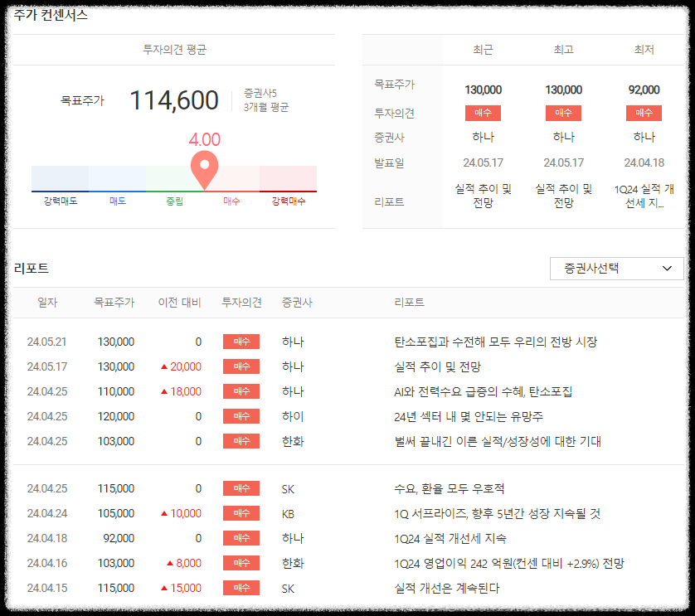Click the ▲15,000 change value
The width and height of the screenshot is (695, 616).
coord(181,588)
